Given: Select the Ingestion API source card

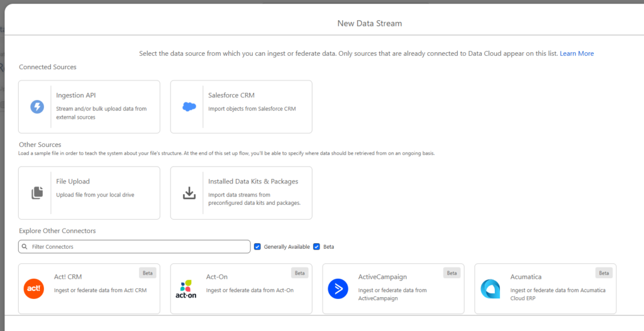Looking at the screenshot, I should tap(89, 107).
